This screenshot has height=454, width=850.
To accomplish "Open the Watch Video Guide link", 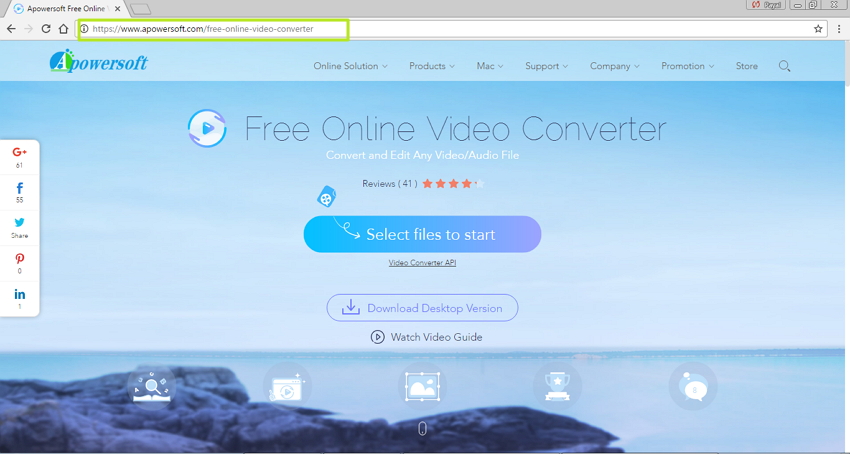I will coord(436,337).
